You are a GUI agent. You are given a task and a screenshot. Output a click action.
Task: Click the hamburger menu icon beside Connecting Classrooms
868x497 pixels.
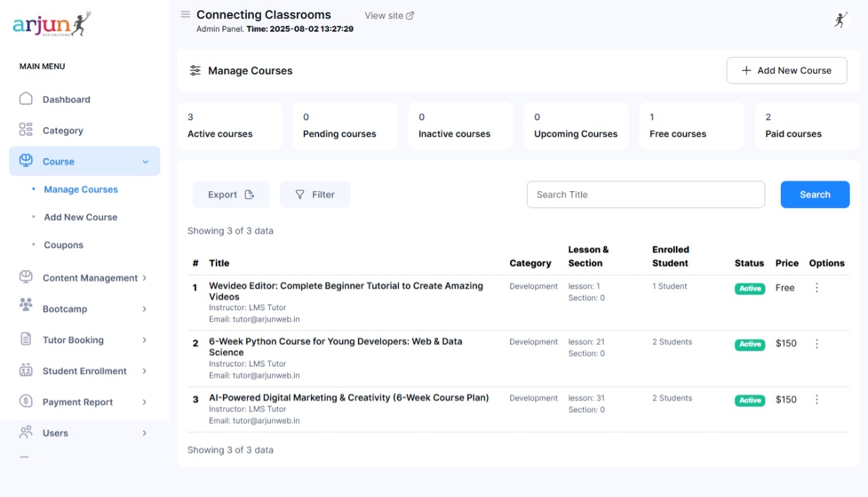(186, 15)
